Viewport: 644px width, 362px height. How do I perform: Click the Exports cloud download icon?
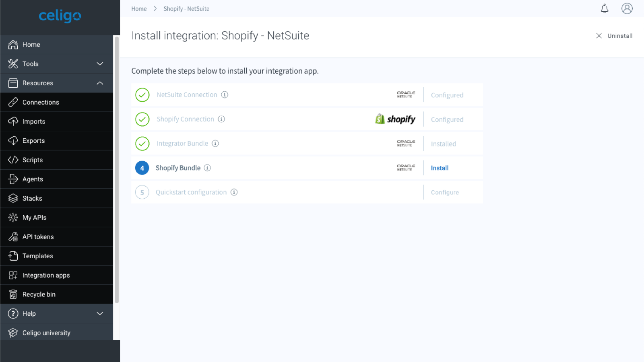click(x=13, y=141)
